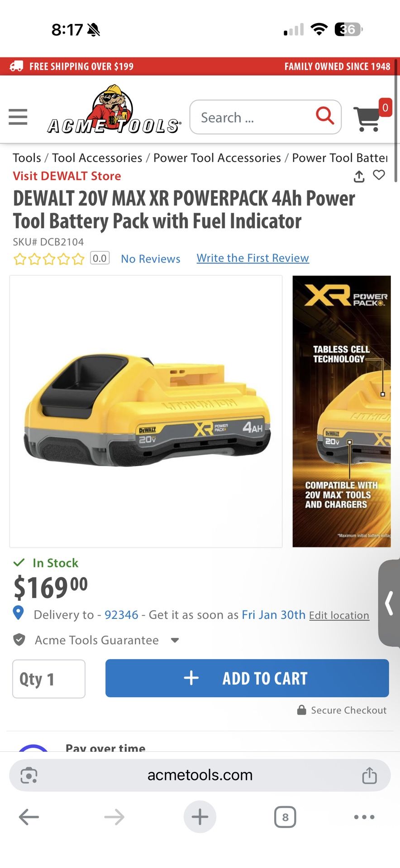Tap the red search magnifier icon
The height and width of the screenshot is (868, 400).
(x=324, y=116)
